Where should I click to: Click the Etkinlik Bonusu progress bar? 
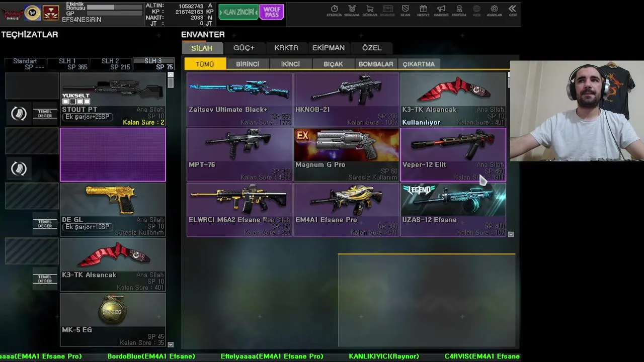pyautogui.click(x=115, y=8)
